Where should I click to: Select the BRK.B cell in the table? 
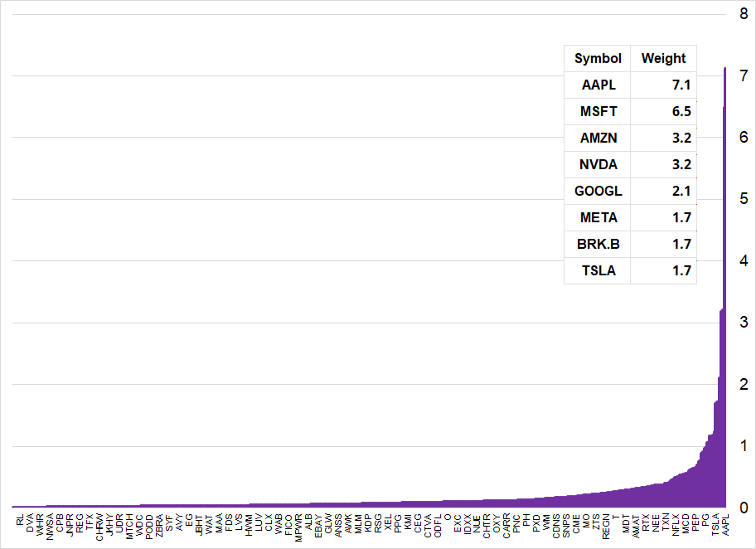point(598,244)
